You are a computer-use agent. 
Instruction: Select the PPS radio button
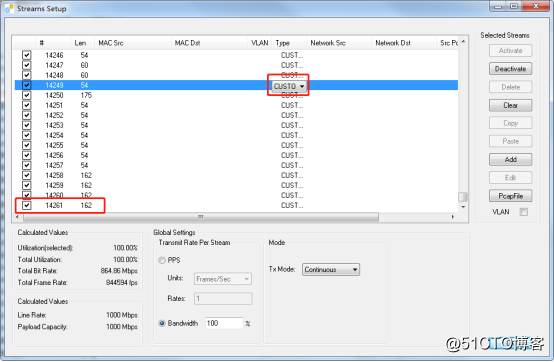162,260
